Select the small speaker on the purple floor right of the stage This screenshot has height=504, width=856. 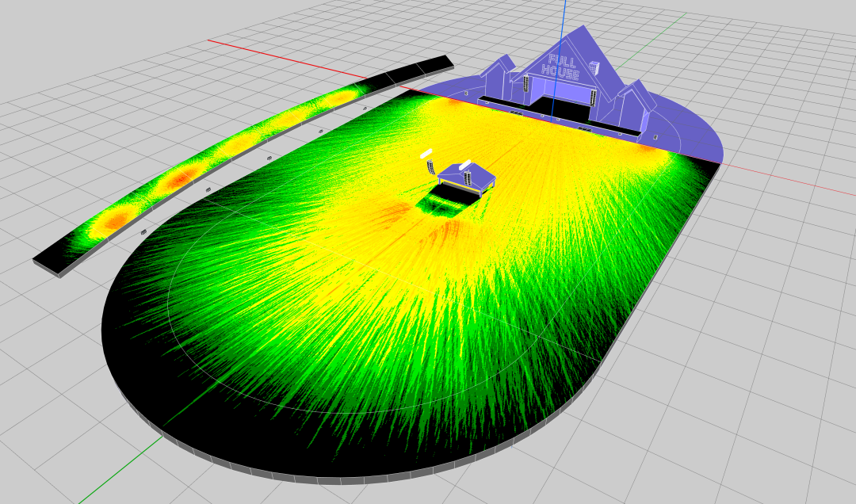pyautogui.click(x=655, y=136)
